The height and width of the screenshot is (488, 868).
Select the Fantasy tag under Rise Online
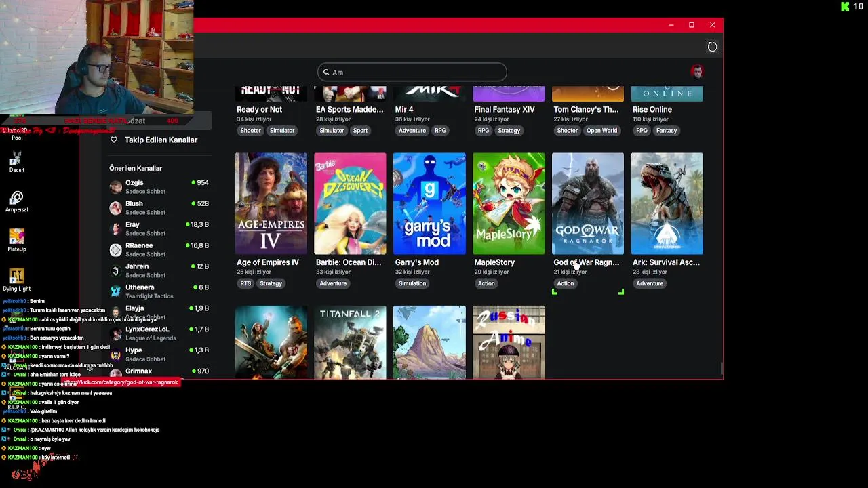(x=667, y=130)
